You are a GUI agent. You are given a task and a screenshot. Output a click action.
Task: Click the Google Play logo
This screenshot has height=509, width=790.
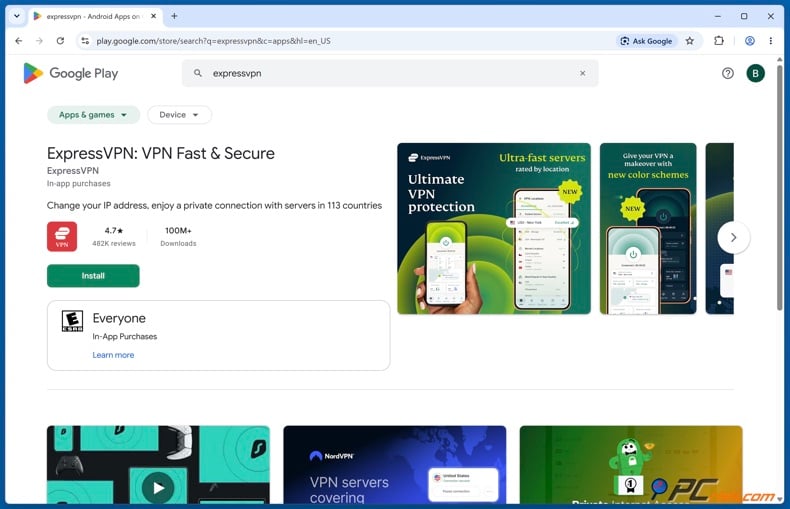tap(71, 74)
